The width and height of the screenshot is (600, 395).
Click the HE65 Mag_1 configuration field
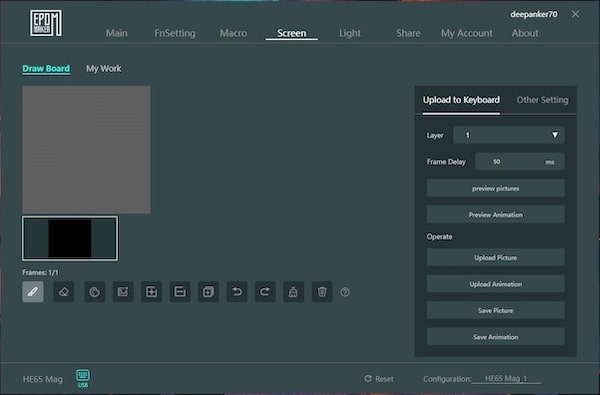(506, 379)
